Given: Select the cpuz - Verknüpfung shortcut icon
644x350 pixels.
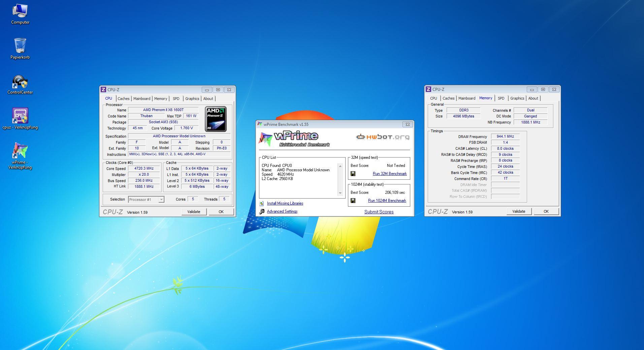Looking at the screenshot, I should point(20,118).
